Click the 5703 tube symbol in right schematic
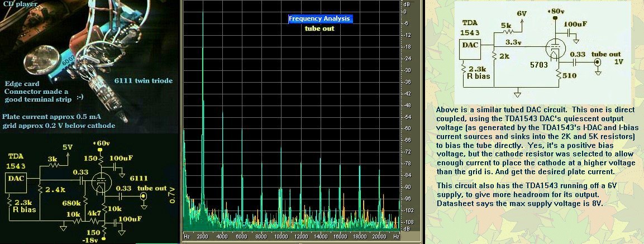Screen dimensions: 644x244 pos(554,50)
